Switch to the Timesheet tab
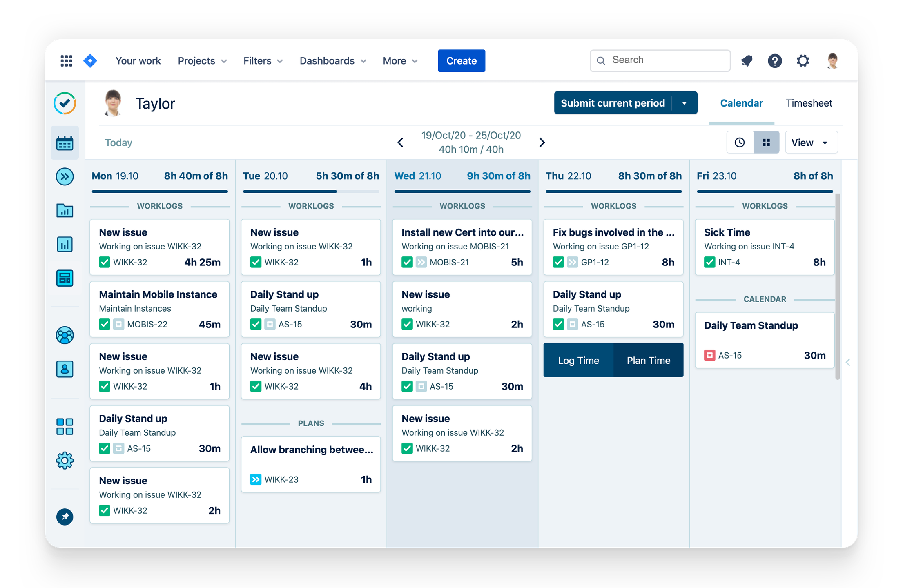 [809, 103]
